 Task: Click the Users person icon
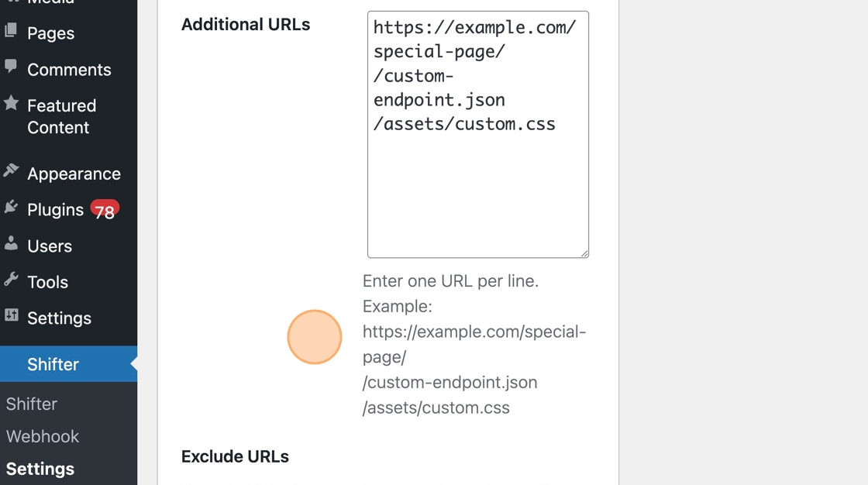tap(11, 243)
